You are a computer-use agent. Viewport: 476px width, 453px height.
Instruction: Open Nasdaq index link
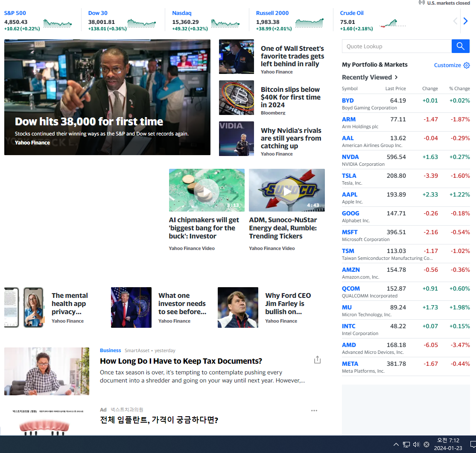coord(181,13)
